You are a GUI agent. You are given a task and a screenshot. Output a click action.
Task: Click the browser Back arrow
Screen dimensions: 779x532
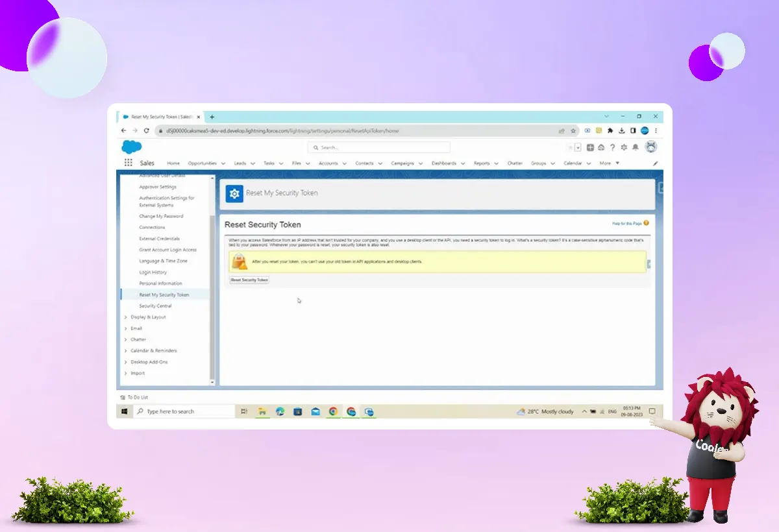tap(125, 130)
